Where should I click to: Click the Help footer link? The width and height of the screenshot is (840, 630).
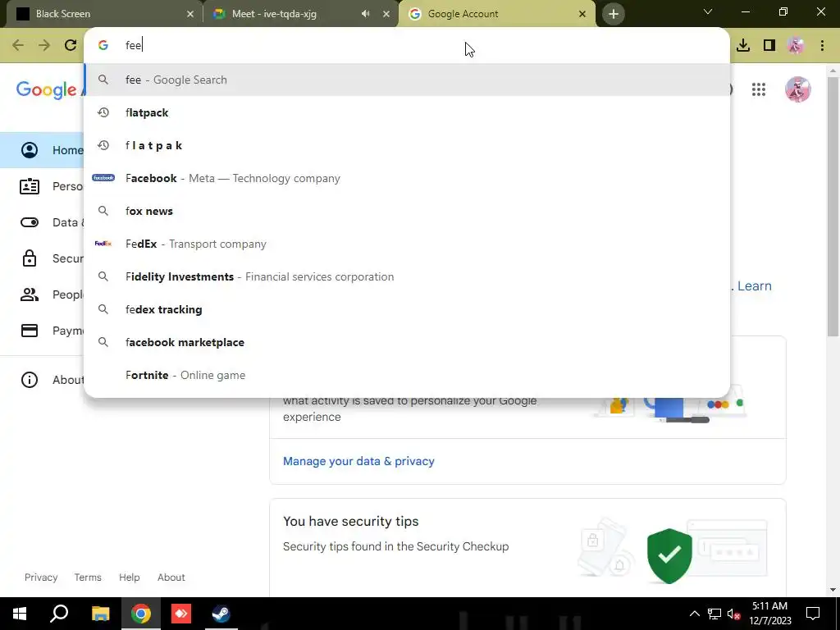point(129,577)
